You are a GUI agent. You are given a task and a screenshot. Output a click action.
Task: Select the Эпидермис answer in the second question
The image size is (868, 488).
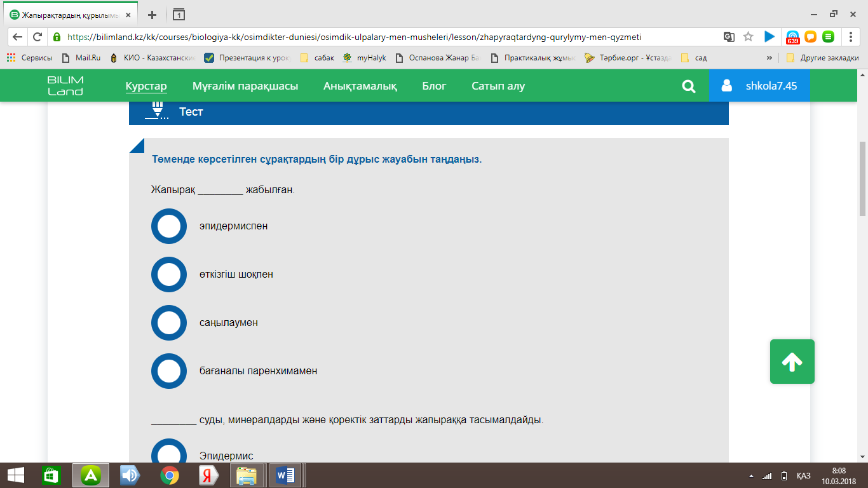[169, 452]
